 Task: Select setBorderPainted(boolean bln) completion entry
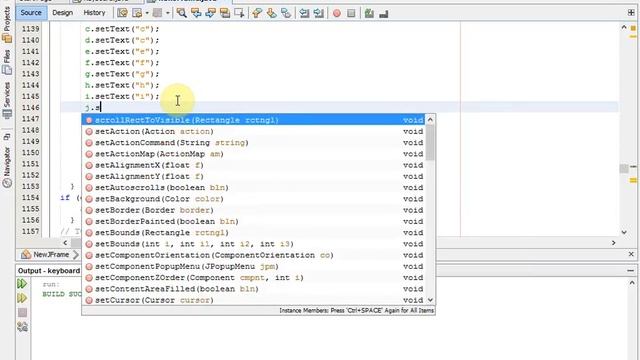[253, 221]
